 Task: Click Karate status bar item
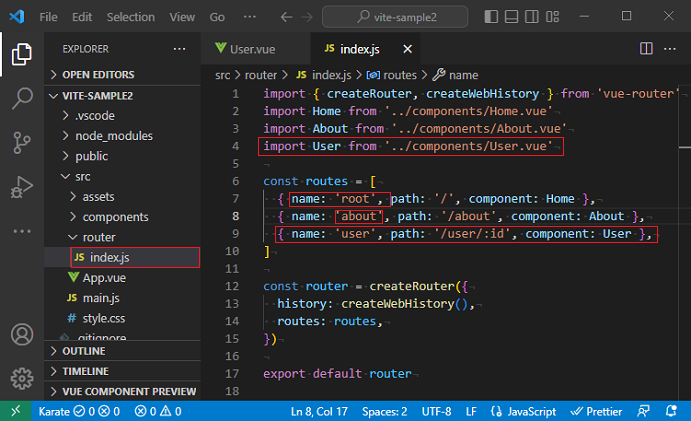pyautogui.click(x=79, y=411)
